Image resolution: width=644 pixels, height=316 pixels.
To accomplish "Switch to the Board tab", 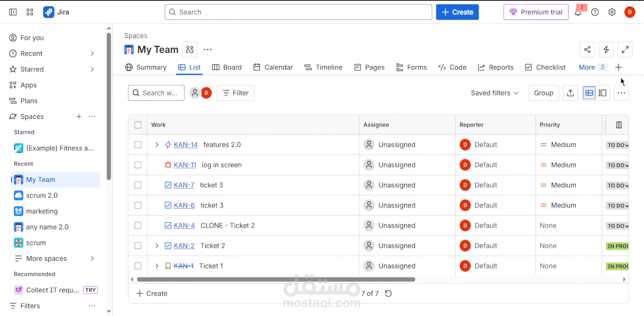I will [227, 67].
